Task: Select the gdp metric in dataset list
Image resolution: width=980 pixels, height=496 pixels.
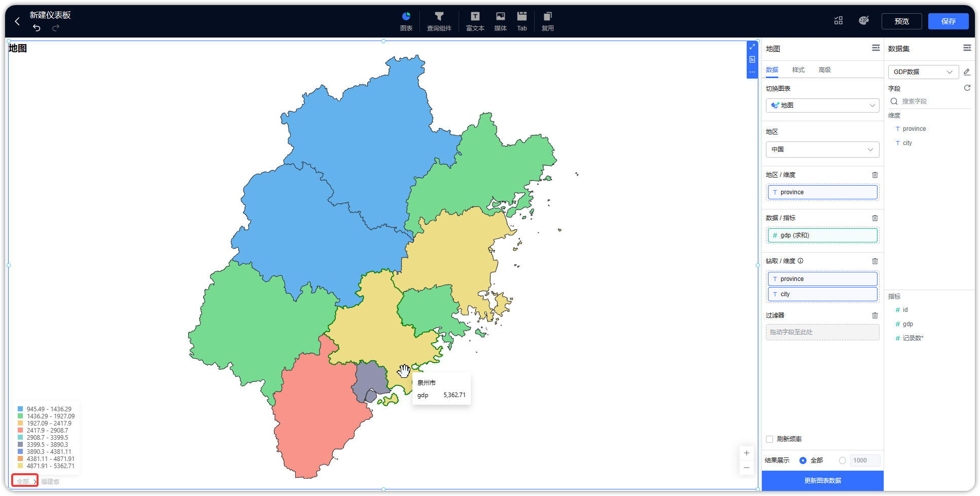Action: pos(907,324)
